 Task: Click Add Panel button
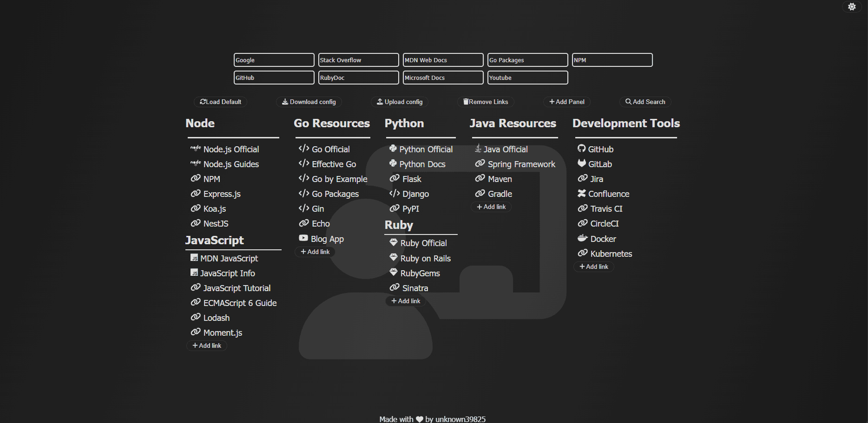[567, 102]
